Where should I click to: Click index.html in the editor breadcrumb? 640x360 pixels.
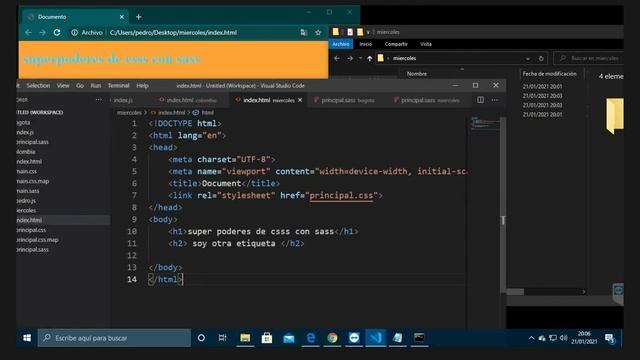point(171,113)
